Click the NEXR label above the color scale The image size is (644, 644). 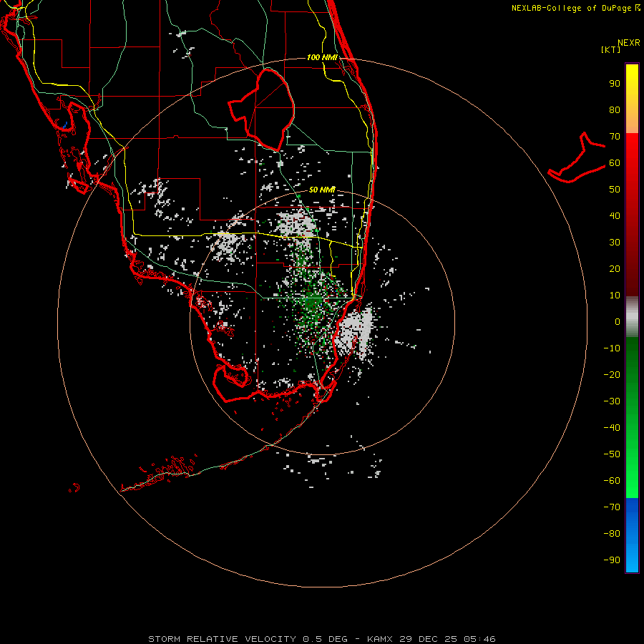tap(629, 43)
